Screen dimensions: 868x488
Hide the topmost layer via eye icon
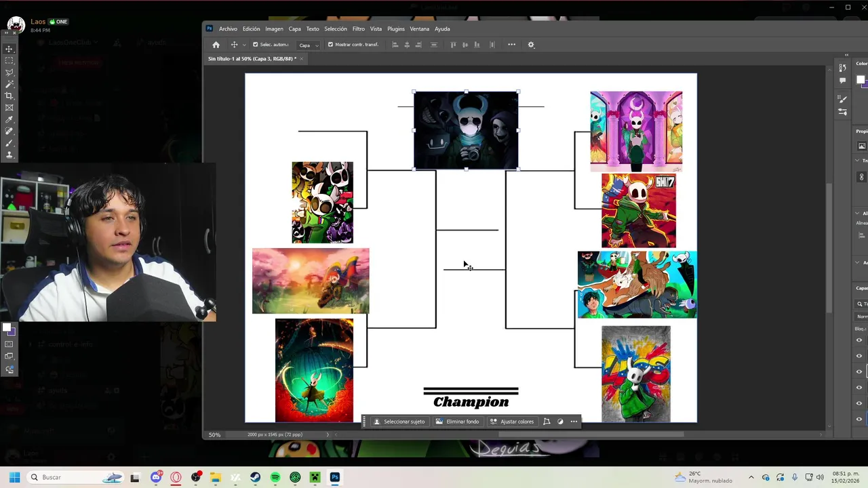click(859, 340)
